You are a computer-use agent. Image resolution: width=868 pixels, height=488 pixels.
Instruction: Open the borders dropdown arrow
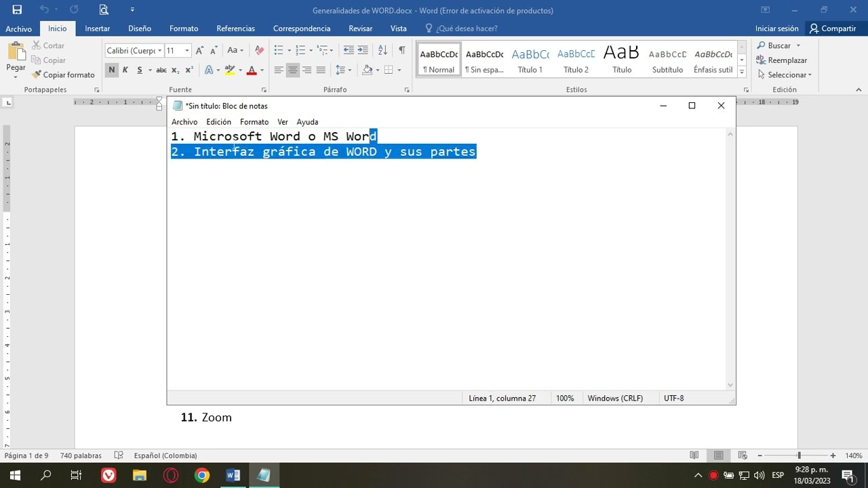pos(399,70)
